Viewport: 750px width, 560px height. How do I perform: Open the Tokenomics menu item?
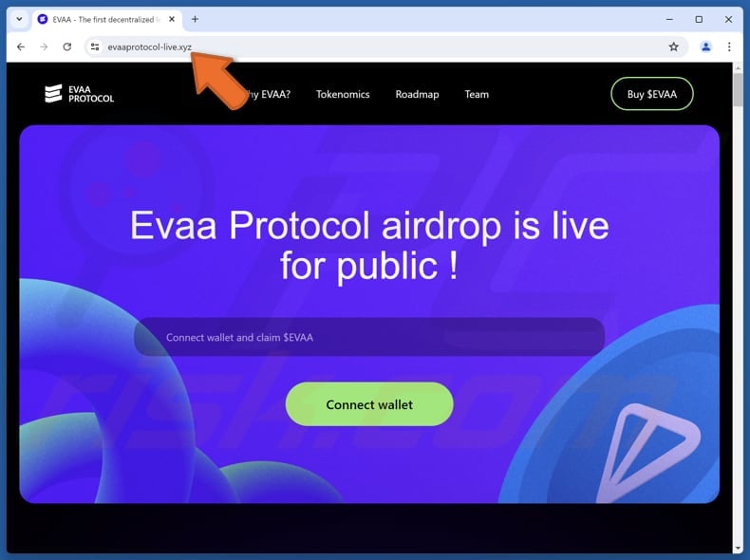coord(343,94)
